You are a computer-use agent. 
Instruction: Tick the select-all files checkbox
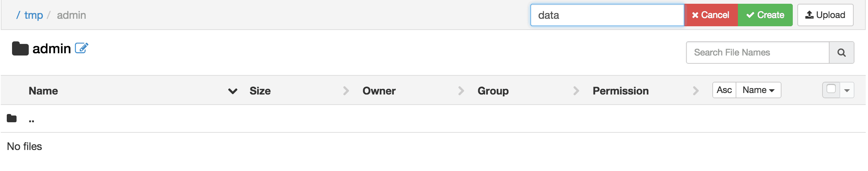tap(831, 89)
